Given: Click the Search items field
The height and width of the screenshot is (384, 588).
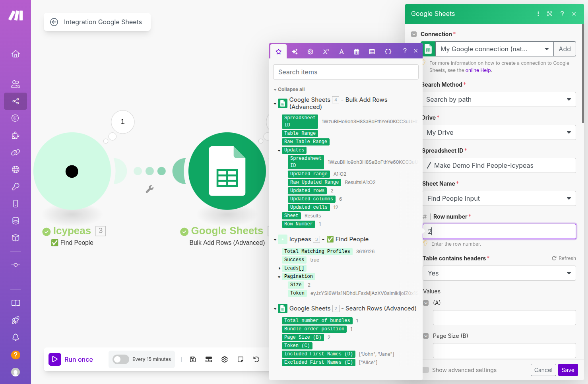Looking at the screenshot, I should pyautogui.click(x=345, y=72).
